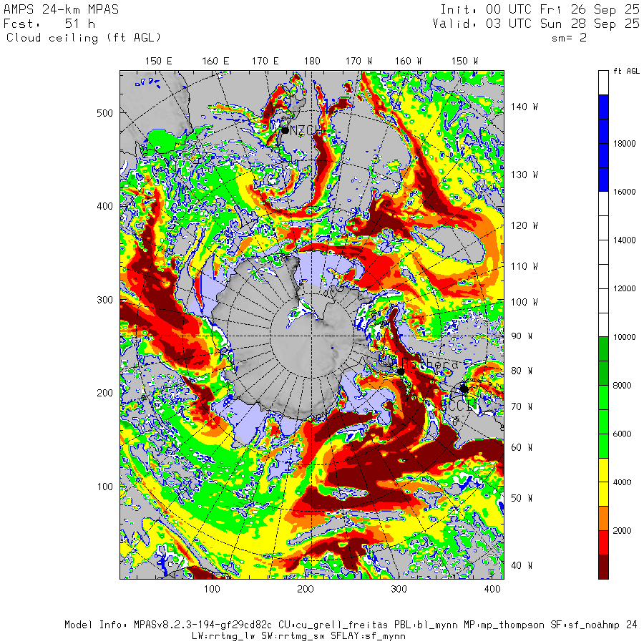The width and height of the screenshot is (644, 644).
Task: Click the '200' bottom axis tick label
Action: 305,590
